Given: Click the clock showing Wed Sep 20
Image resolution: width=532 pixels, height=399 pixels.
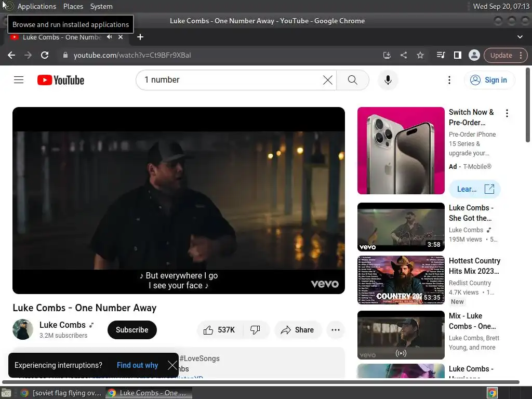Looking at the screenshot, I should 501,6.
